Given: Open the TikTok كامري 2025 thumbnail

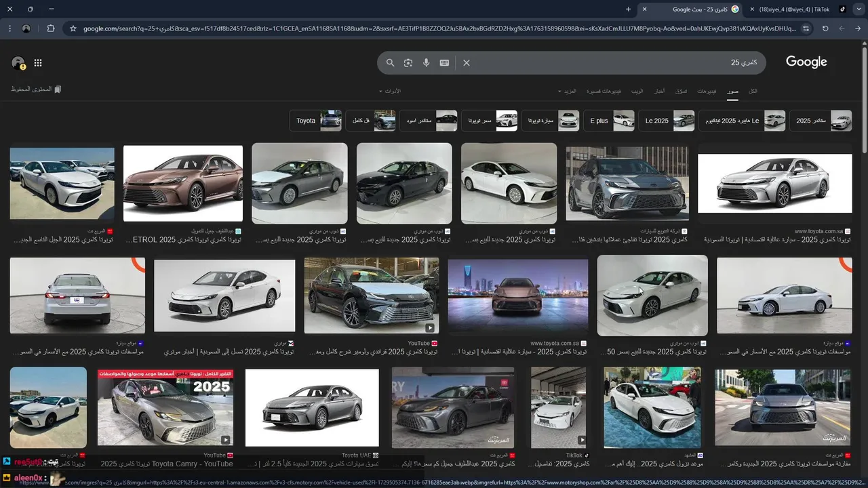Looking at the screenshot, I should coord(558,407).
